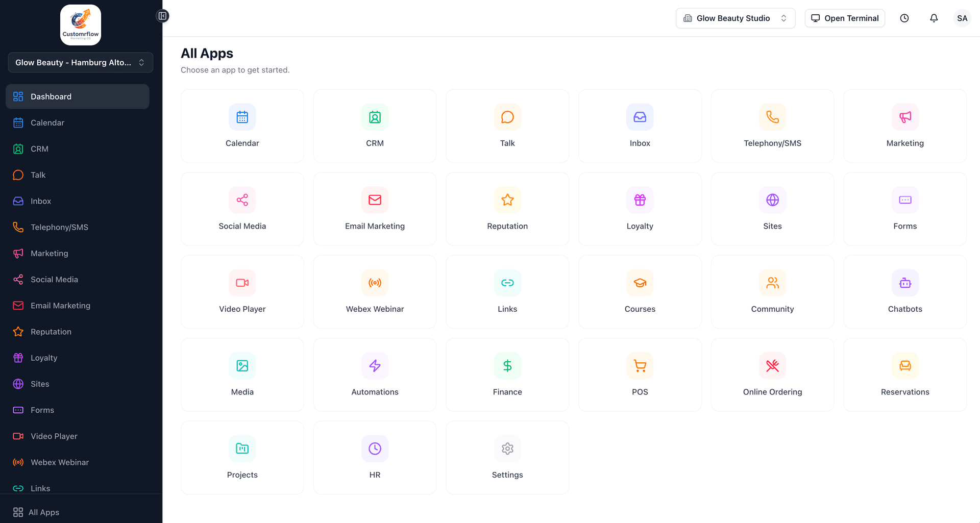Open the notifications bell

pos(934,18)
